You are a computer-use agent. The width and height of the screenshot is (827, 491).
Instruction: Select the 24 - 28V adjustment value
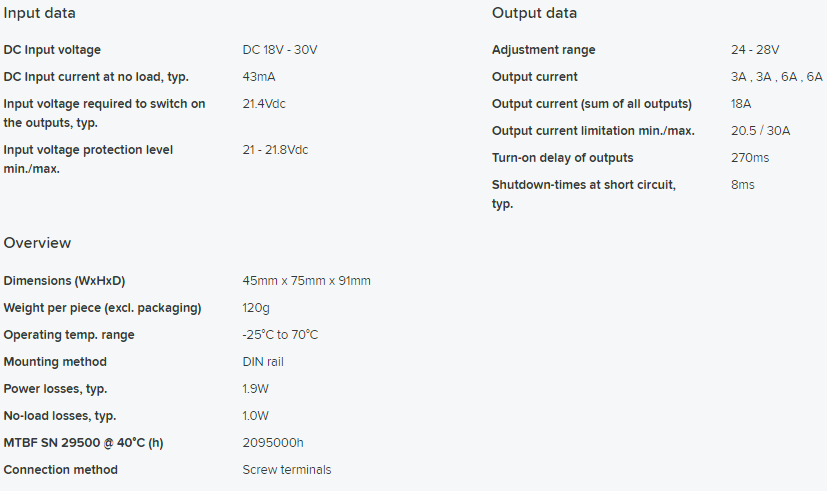point(755,50)
